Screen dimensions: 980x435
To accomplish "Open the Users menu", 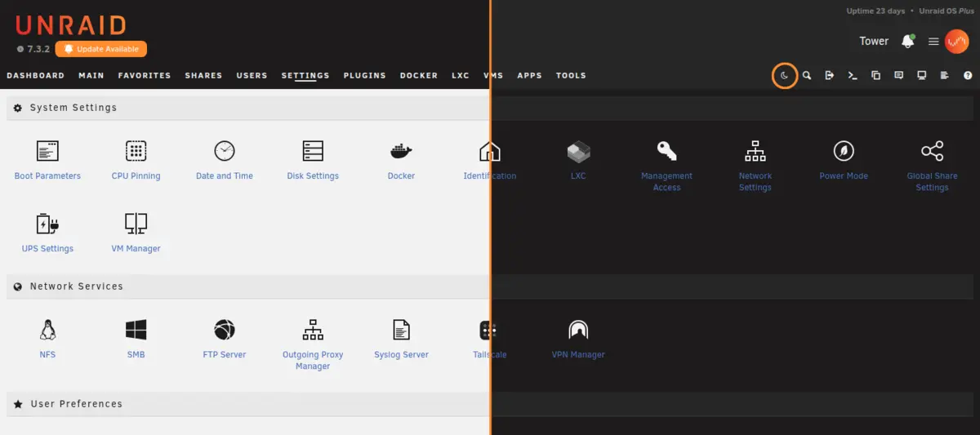I will click(252, 75).
